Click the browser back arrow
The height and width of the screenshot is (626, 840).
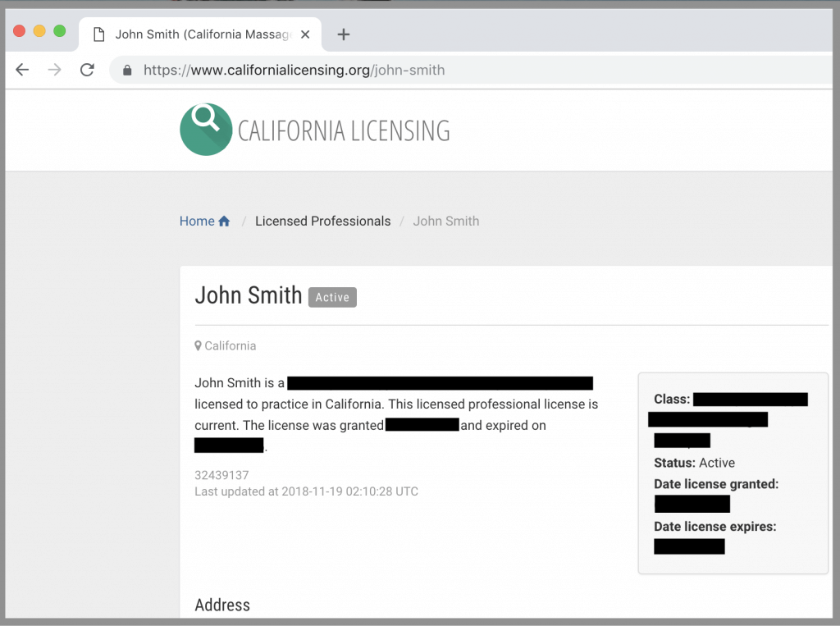[x=22, y=70]
